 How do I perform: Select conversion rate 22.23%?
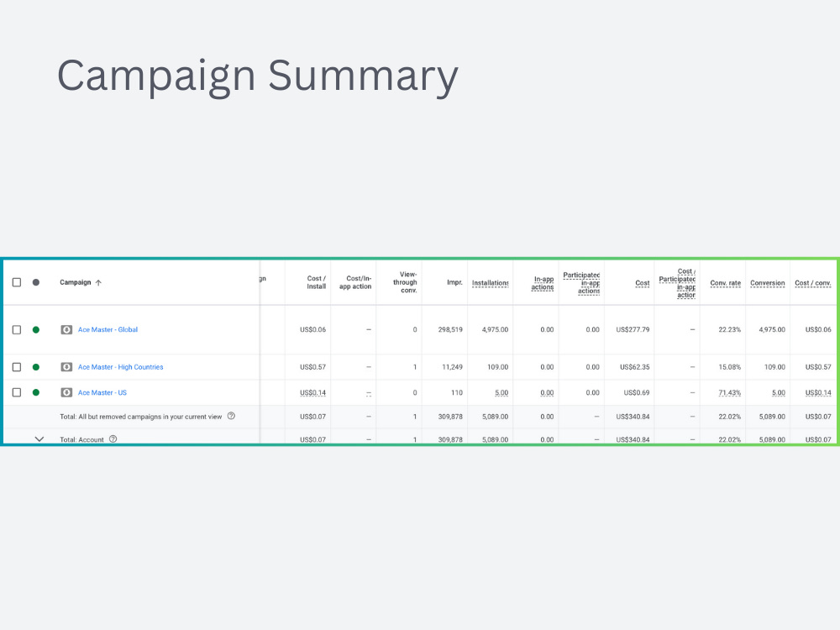[730, 330]
